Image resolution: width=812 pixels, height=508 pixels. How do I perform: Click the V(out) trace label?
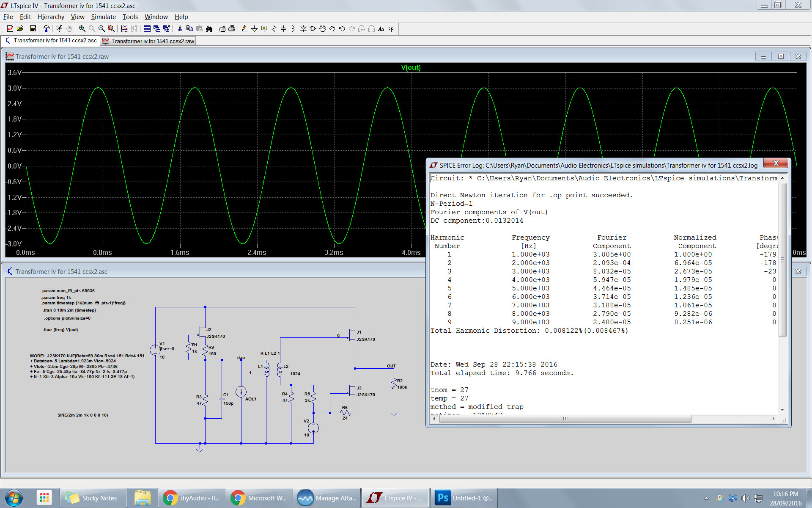(411, 68)
